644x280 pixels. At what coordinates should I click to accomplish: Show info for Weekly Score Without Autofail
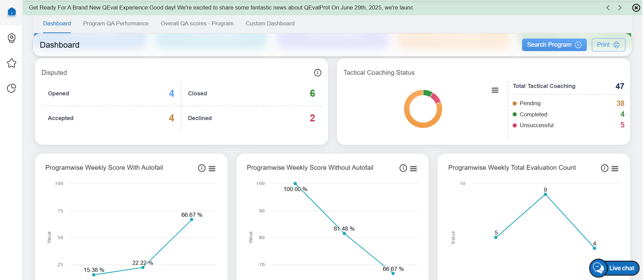point(403,168)
